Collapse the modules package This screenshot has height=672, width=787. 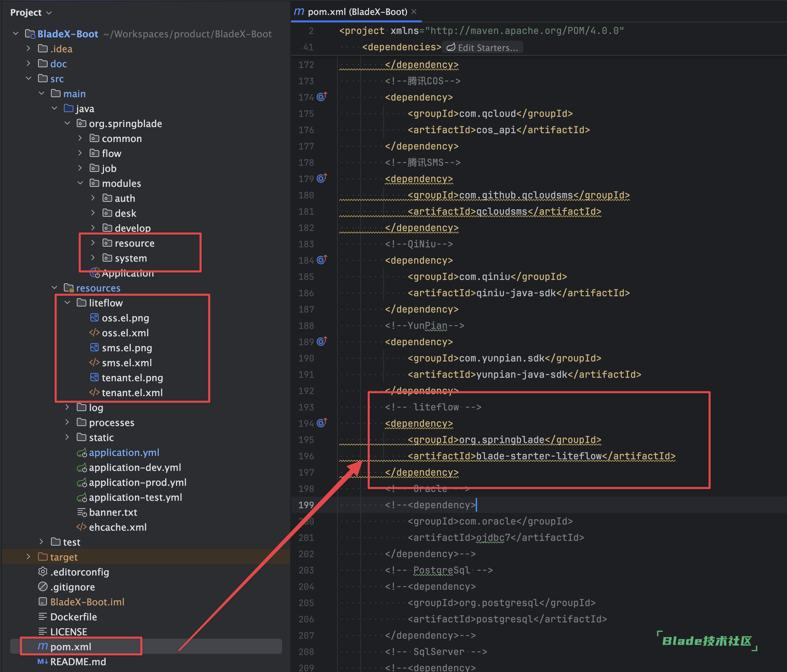80,183
